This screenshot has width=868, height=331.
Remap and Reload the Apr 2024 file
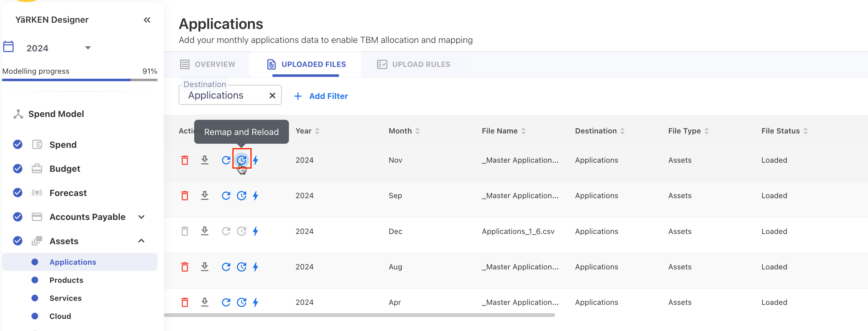[x=242, y=302]
